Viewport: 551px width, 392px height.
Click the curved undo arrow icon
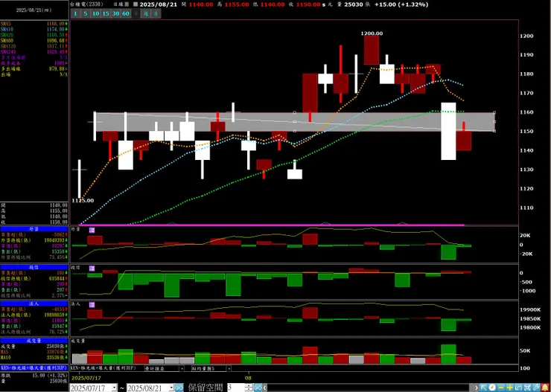click(519, 388)
